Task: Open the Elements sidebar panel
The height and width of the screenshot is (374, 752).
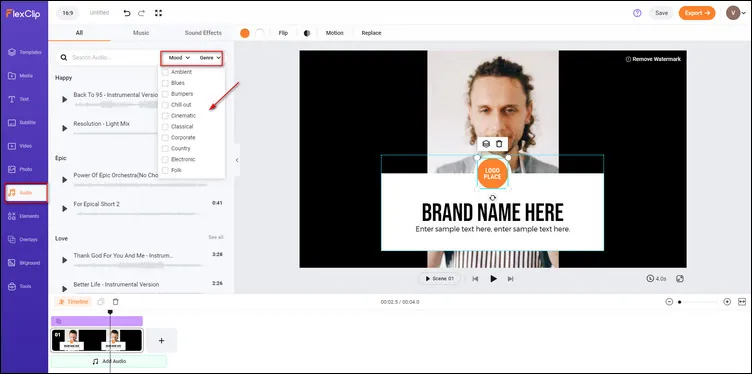Action: tap(25, 216)
